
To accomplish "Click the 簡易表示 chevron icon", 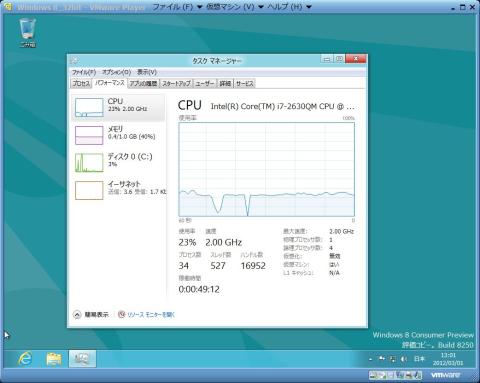I will tap(77, 314).
